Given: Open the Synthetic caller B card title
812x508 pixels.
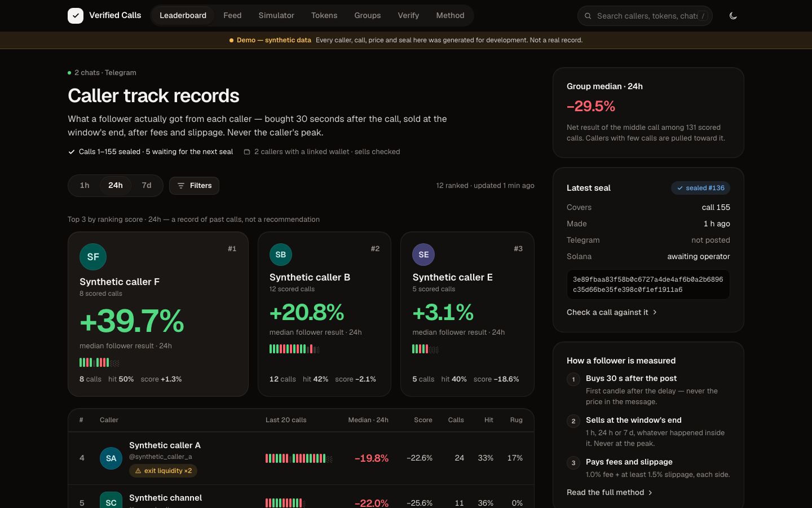Looking at the screenshot, I should point(310,277).
